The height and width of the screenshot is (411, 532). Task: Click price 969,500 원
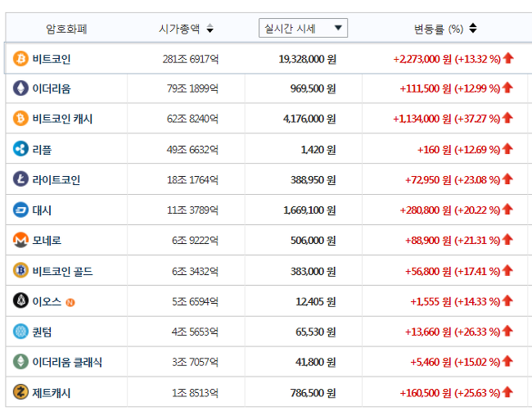coord(313,88)
